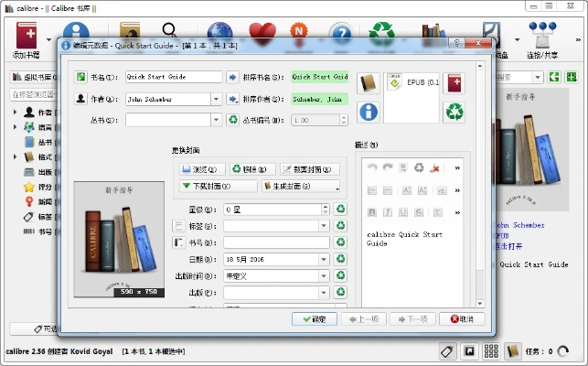The width and height of the screenshot is (588, 366).
Task: Expand the Formats tree node
Action: tap(15, 156)
